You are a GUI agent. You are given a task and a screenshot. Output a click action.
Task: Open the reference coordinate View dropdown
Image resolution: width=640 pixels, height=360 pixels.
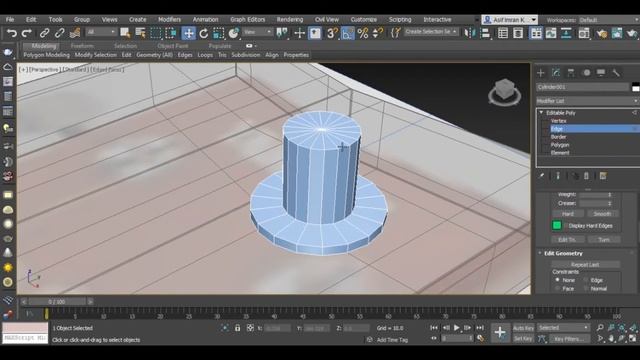258,32
